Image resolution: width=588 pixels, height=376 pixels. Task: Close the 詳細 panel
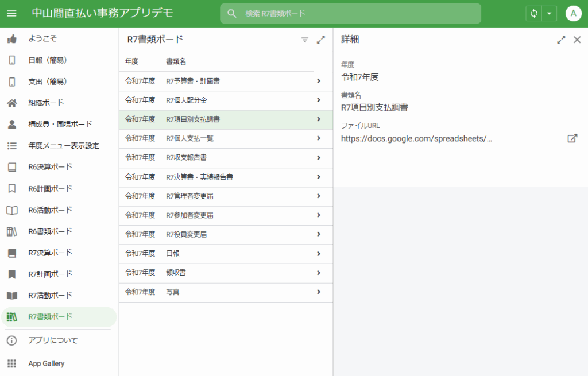point(577,40)
